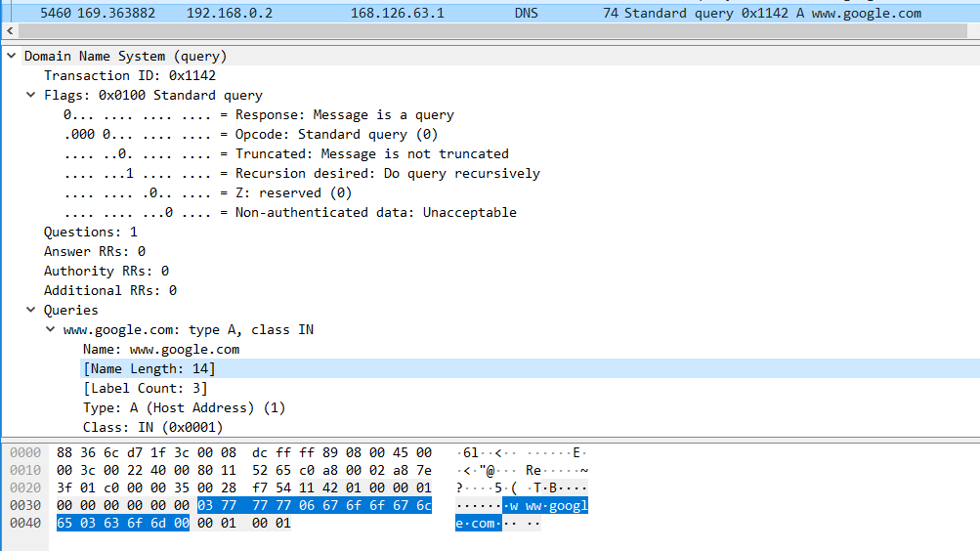This screenshot has height=551, width=980.
Task: Select packet 5460 DNS row in packet list
Action: click(x=490, y=13)
